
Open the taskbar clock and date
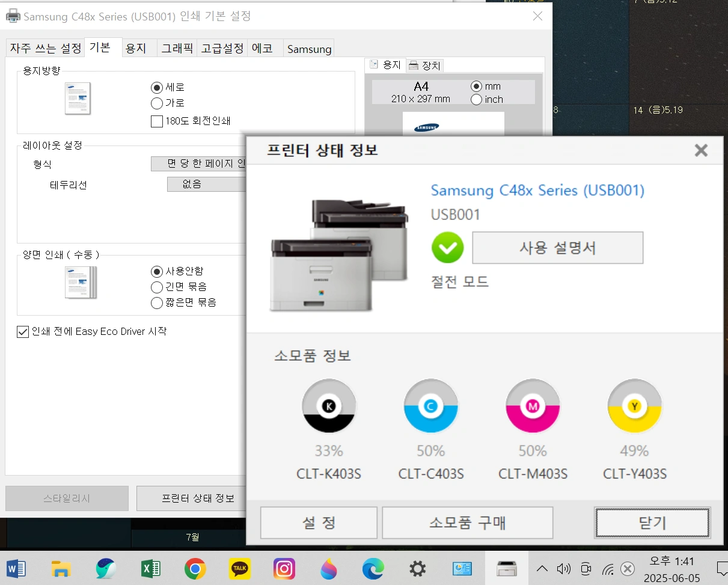[x=672, y=569]
